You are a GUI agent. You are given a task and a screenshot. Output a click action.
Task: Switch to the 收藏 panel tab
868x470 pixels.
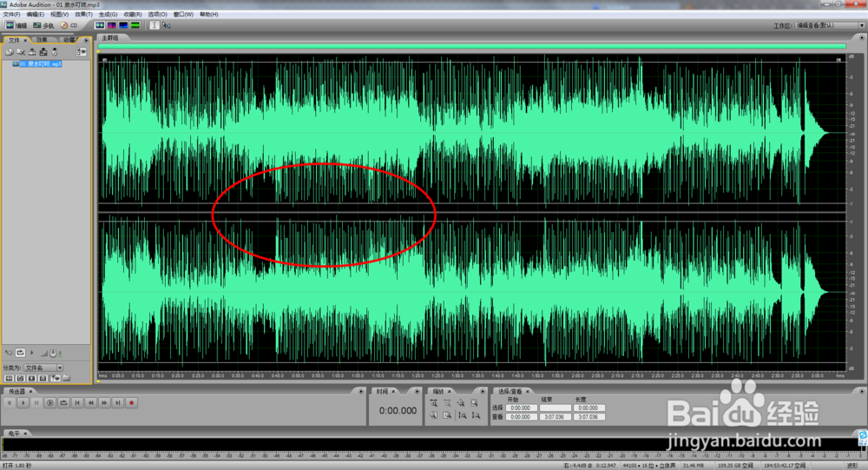69,40
